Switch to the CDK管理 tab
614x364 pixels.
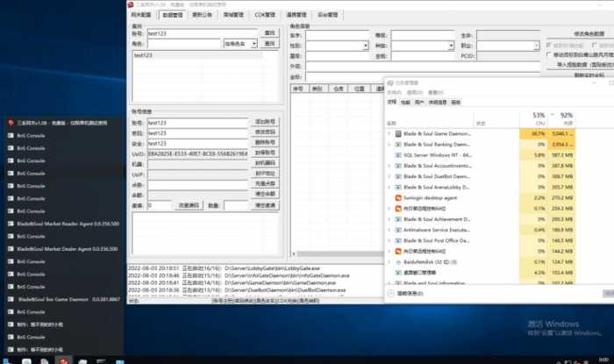265,15
